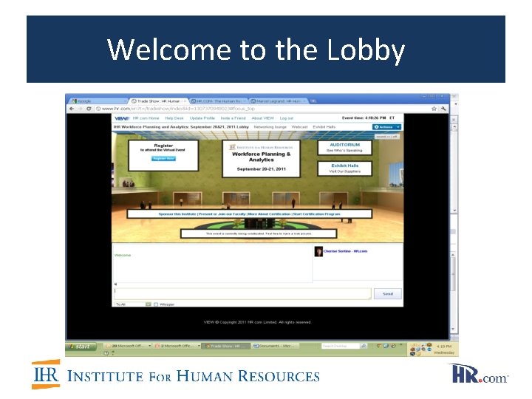This screenshot has height=399, width=532.
Task: Expand the Actions dropdown button
Action: [386, 127]
